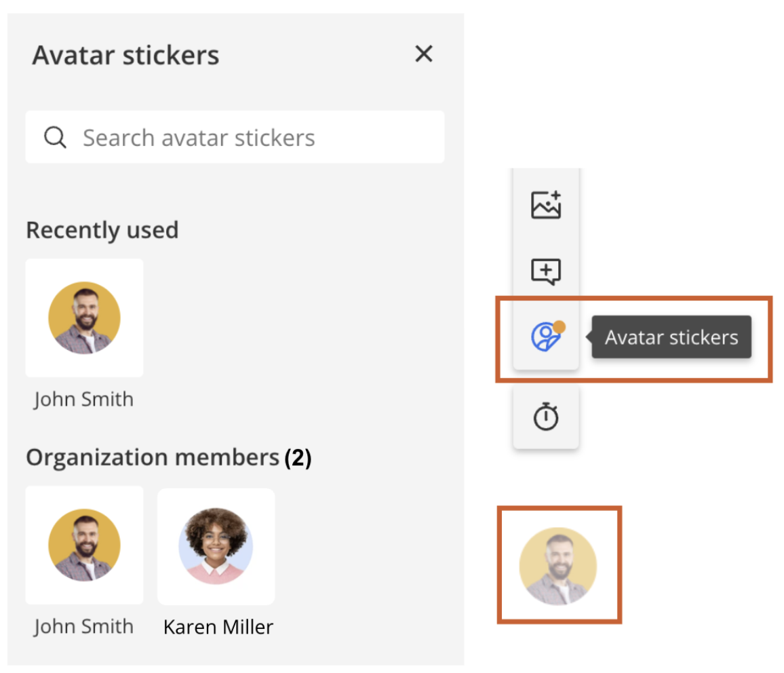The width and height of the screenshot is (784, 673).
Task: Click the magnifying glass search icon
Action: [x=55, y=137]
